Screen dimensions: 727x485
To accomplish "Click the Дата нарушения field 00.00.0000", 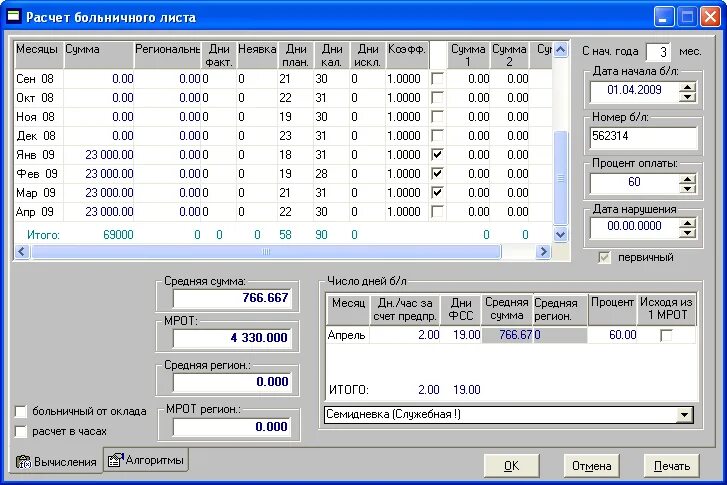I will [x=634, y=227].
